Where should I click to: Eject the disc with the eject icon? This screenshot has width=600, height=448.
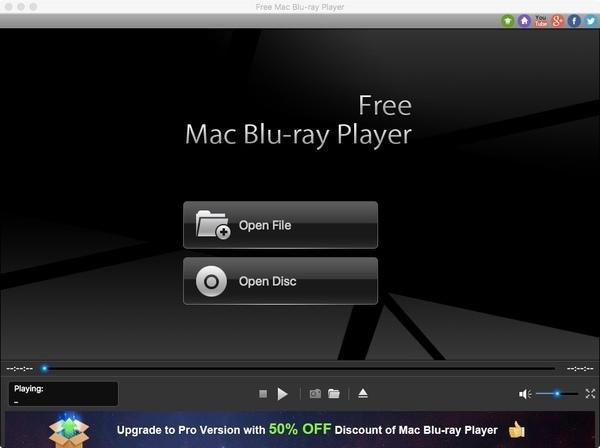point(363,393)
